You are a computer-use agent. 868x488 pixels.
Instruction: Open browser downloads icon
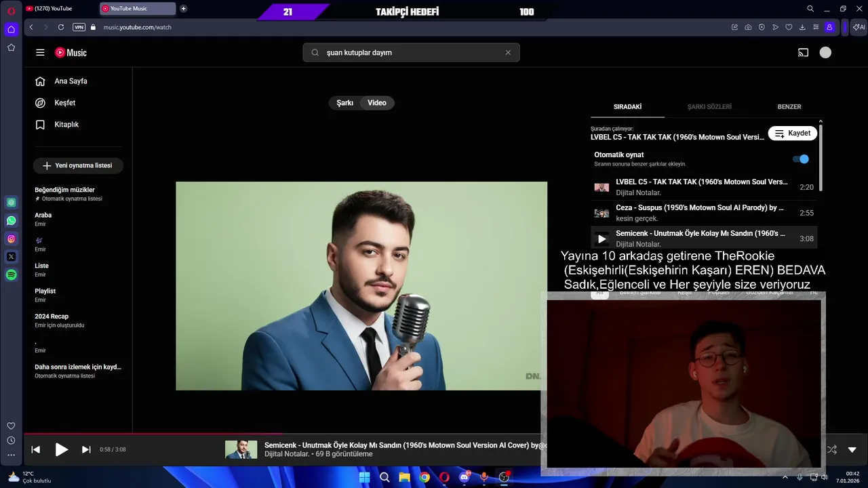802,27
